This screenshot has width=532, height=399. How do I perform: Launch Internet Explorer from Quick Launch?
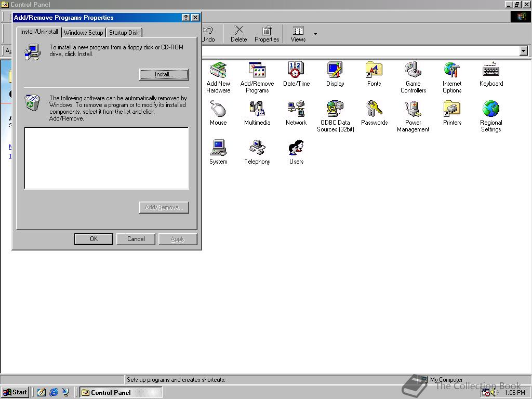click(54, 393)
